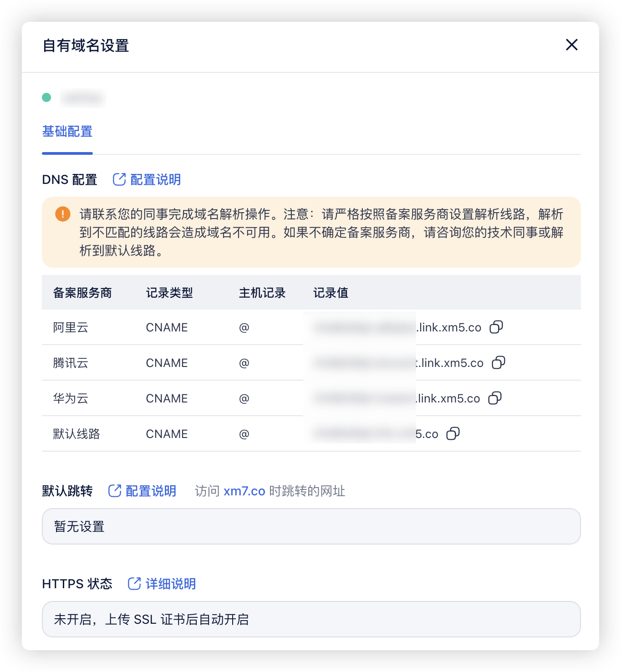Click the blurred domain name label
This screenshot has height=672, width=621.
point(83,98)
